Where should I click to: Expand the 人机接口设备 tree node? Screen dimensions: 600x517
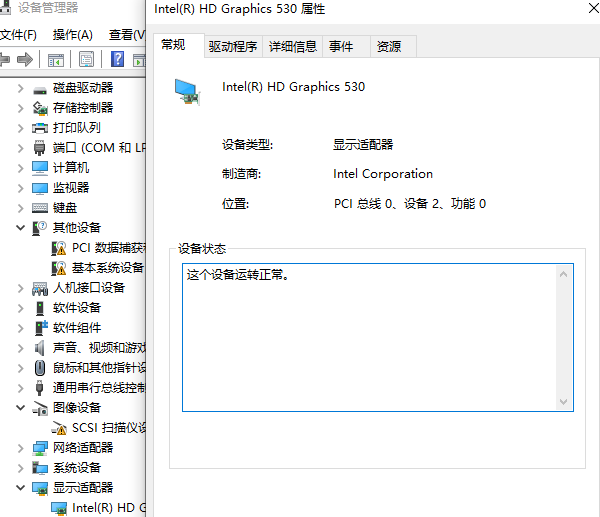pyautogui.click(x=21, y=288)
